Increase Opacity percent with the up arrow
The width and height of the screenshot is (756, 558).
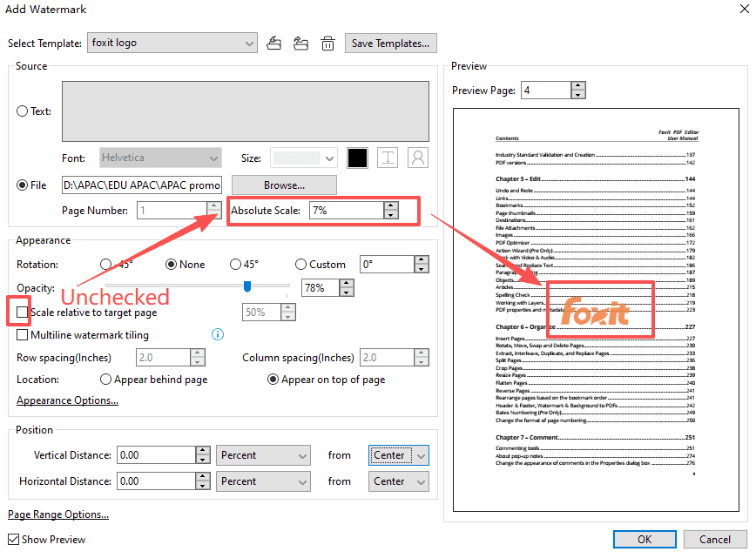click(x=347, y=283)
